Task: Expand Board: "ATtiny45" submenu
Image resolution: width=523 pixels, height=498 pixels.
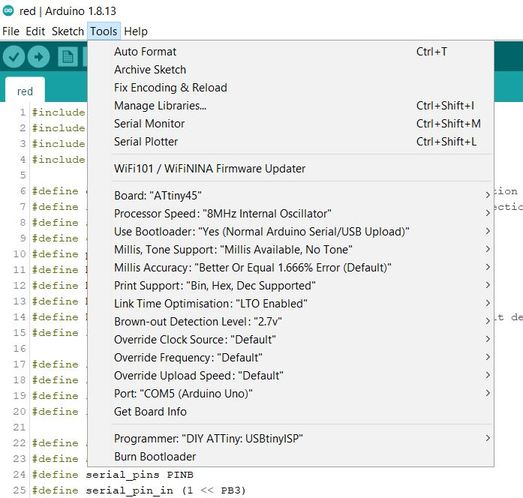Action: 291,195
